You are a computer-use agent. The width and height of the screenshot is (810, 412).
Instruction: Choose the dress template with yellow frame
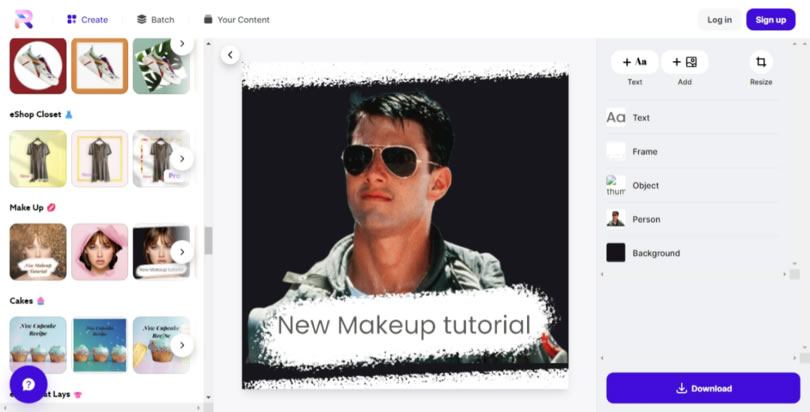click(x=100, y=159)
